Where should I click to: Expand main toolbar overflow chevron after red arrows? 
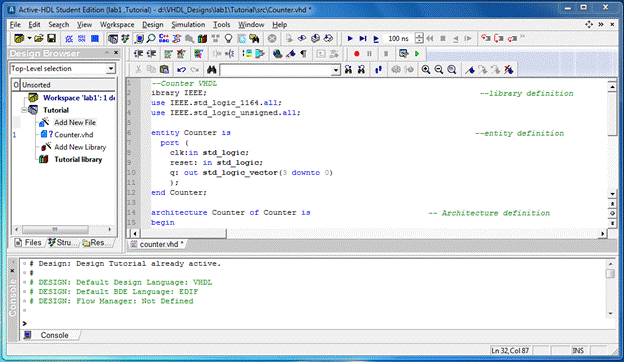(x=522, y=37)
